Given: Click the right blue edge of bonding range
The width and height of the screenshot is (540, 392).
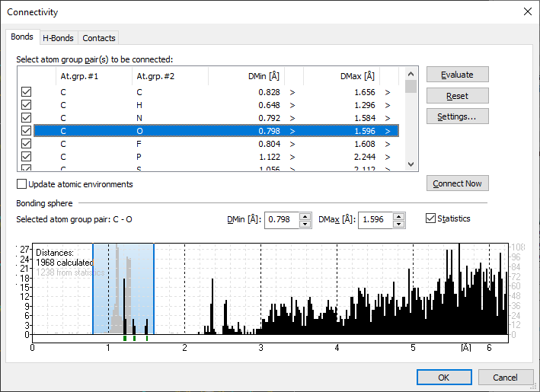Looking at the screenshot, I should click(x=154, y=288).
